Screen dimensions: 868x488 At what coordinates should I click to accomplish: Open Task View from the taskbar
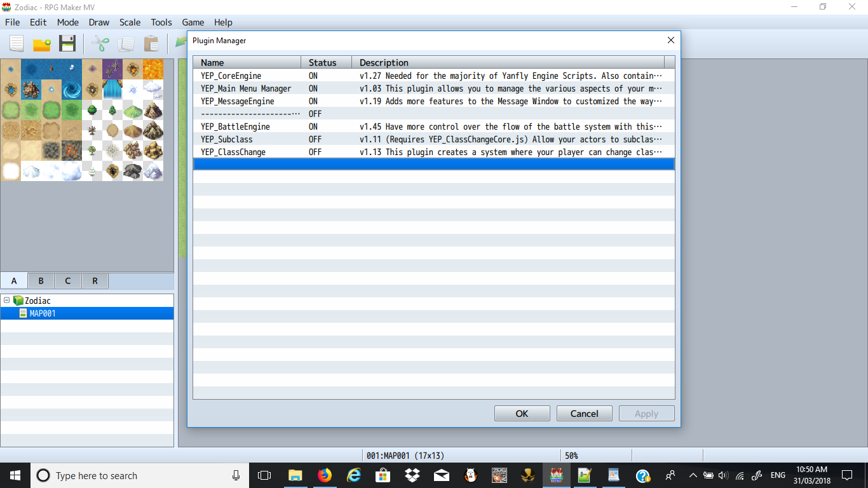point(264,475)
